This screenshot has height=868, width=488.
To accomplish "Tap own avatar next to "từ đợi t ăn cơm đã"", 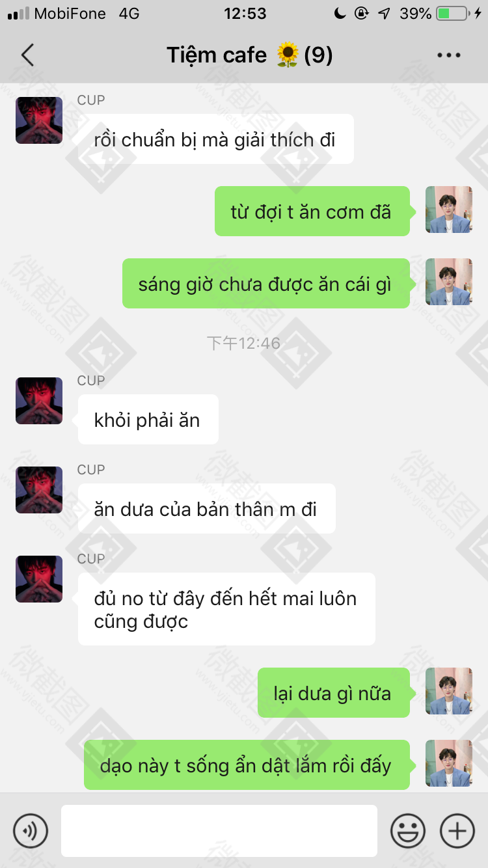I will [x=449, y=210].
